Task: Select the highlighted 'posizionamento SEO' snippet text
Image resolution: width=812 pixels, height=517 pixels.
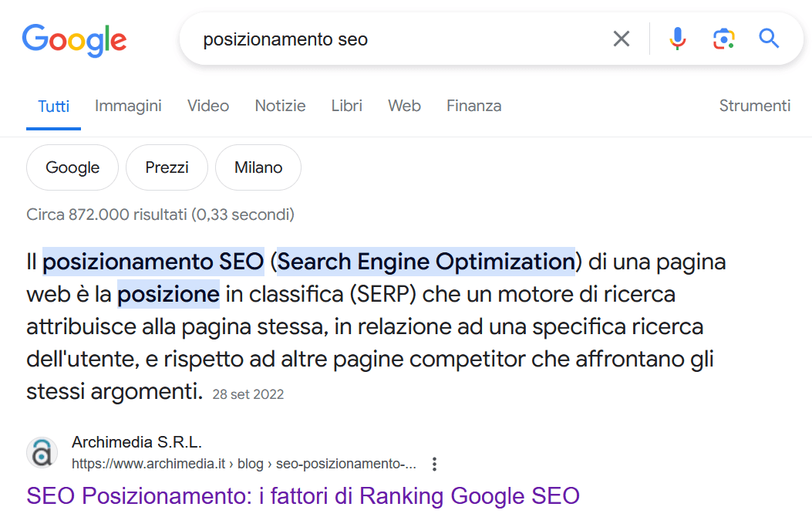Action: tap(152, 262)
